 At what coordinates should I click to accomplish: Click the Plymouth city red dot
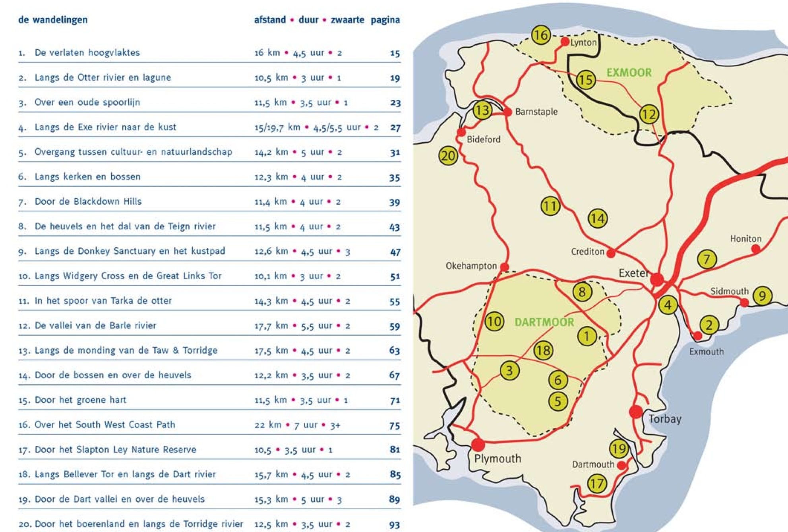478,444
